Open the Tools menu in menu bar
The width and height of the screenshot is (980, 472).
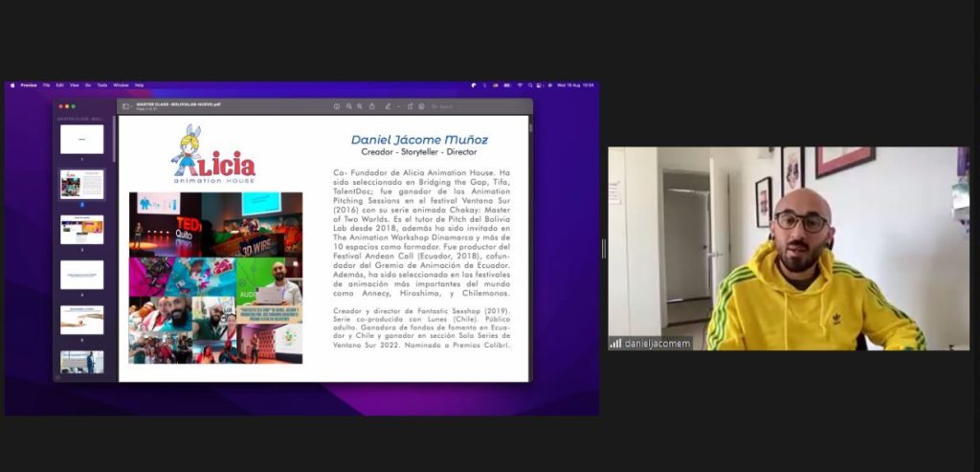click(101, 85)
